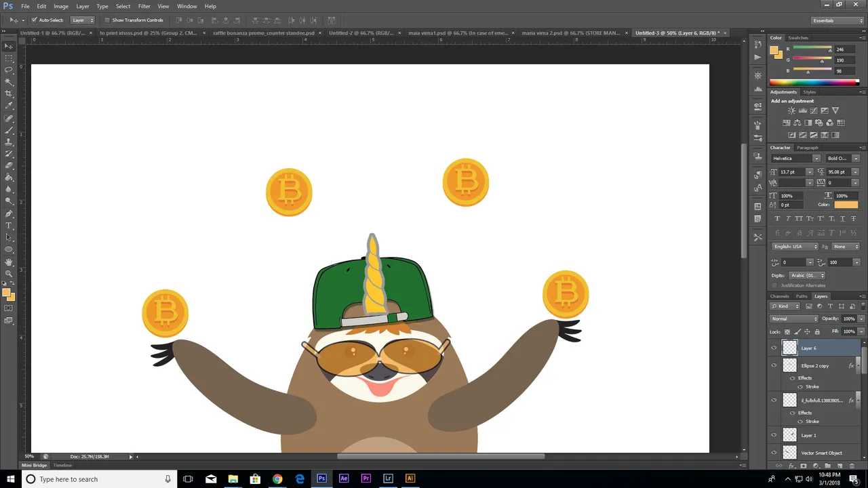Image resolution: width=868 pixels, height=488 pixels.
Task: Select the Eraser tool
Action: [9, 165]
